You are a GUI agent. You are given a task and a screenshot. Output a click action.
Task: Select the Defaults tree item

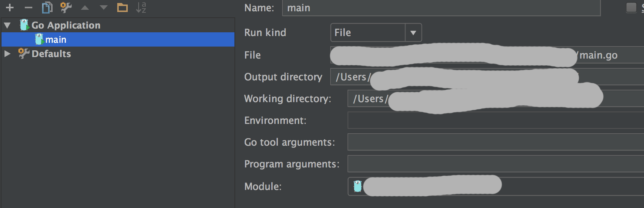click(51, 54)
